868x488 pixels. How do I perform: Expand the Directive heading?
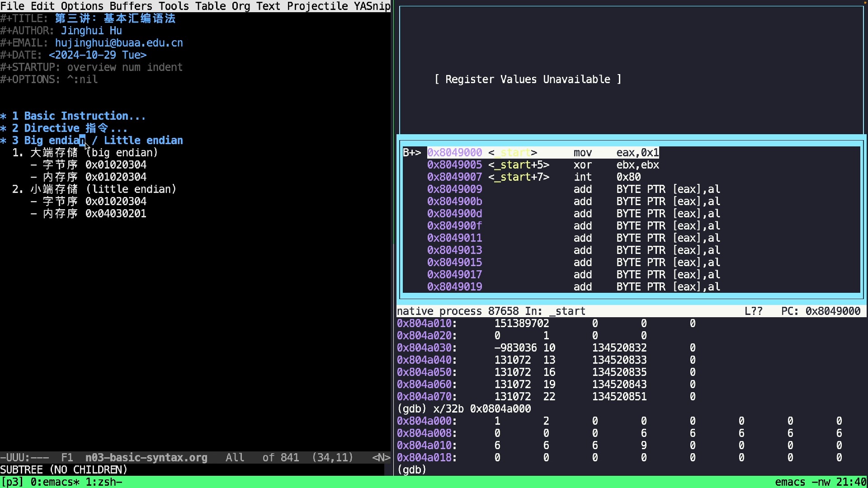click(66, 128)
